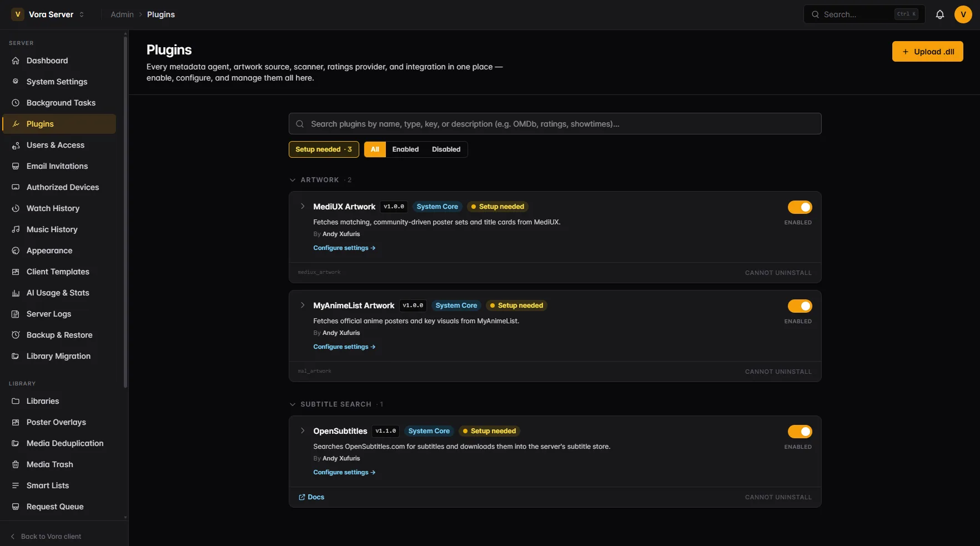This screenshot has width=980, height=546.
Task: Open Configure settings for MediUX Artwork
Action: pyautogui.click(x=344, y=248)
